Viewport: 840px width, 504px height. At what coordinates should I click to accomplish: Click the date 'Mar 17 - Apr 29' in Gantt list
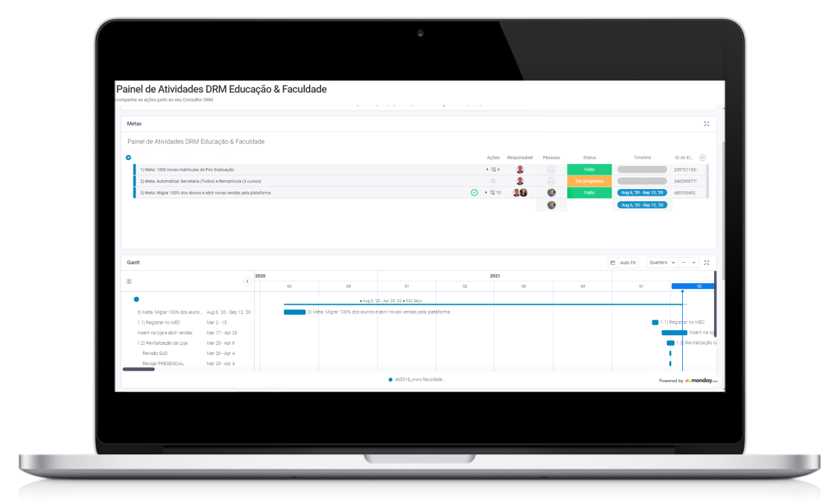[222, 333]
